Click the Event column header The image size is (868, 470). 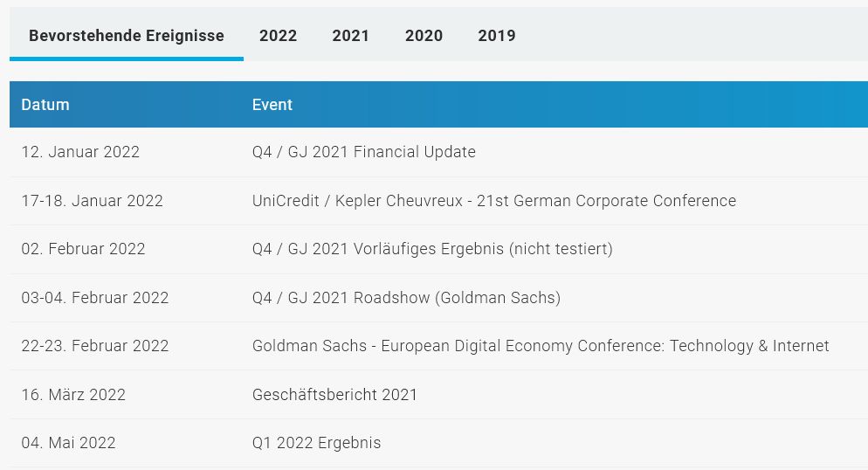(272, 105)
